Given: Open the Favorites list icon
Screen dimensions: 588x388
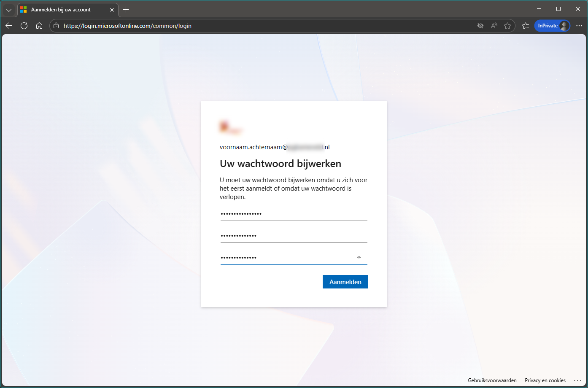Looking at the screenshot, I should click(x=526, y=26).
